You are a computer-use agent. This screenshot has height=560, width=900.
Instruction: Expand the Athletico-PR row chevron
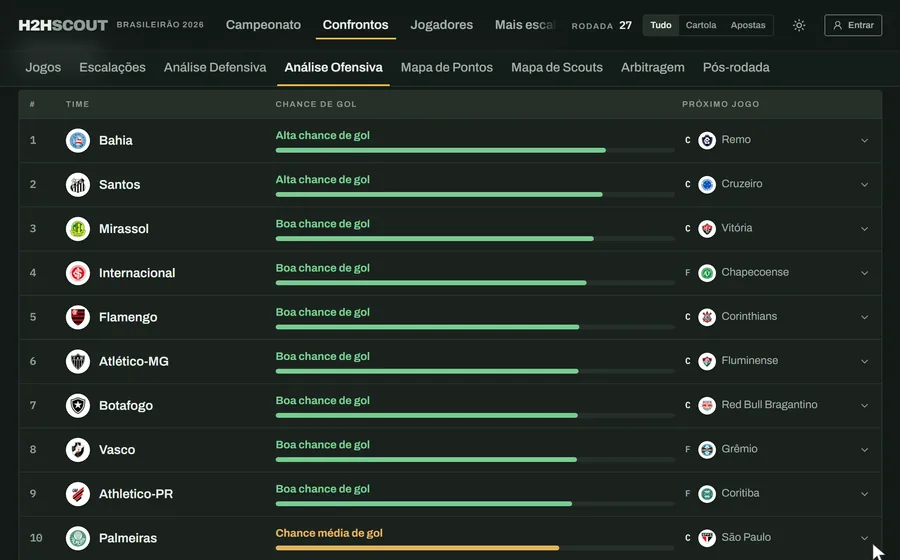click(864, 494)
